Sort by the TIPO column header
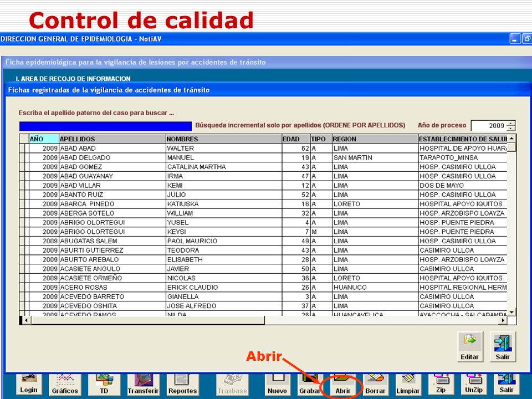532x399 pixels. click(x=321, y=139)
